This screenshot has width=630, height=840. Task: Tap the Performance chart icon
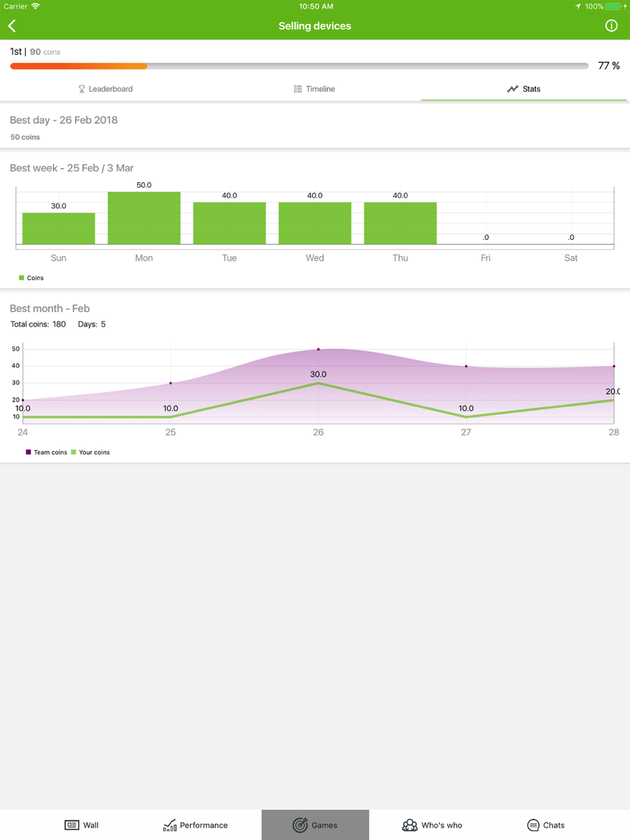point(169,825)
